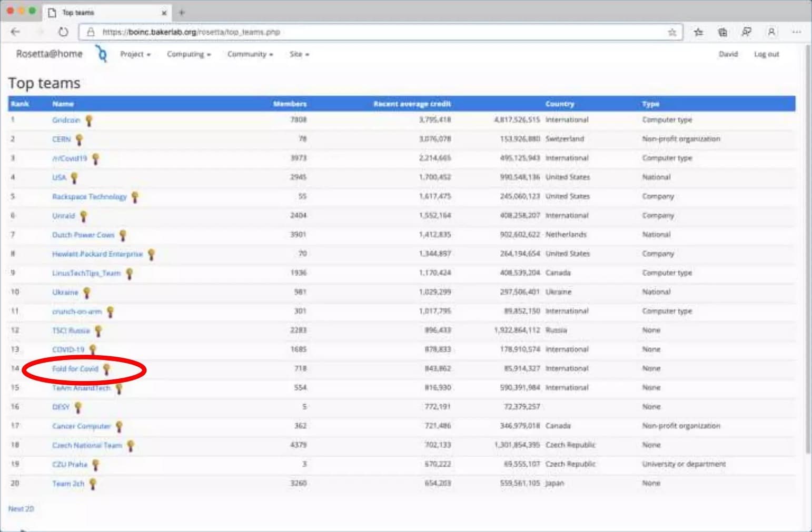Viewport: 812px width, 532px height.
Task: Open the browser profile icon
Action: pyautogui.click(x=771, y=32)
